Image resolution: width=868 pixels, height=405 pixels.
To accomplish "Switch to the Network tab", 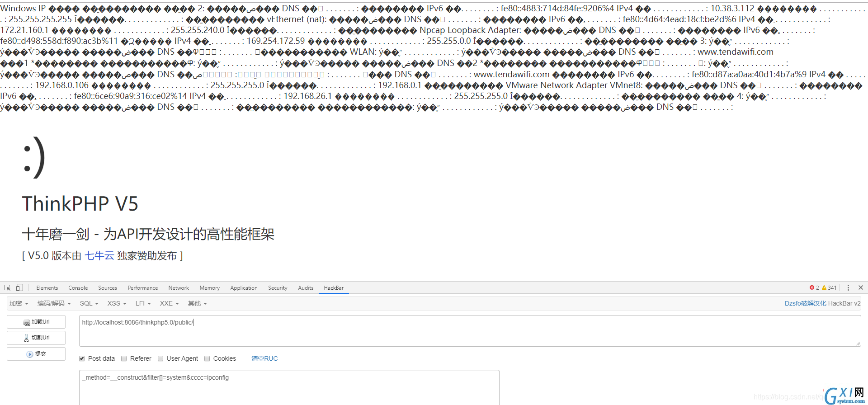I will [179, 288].
